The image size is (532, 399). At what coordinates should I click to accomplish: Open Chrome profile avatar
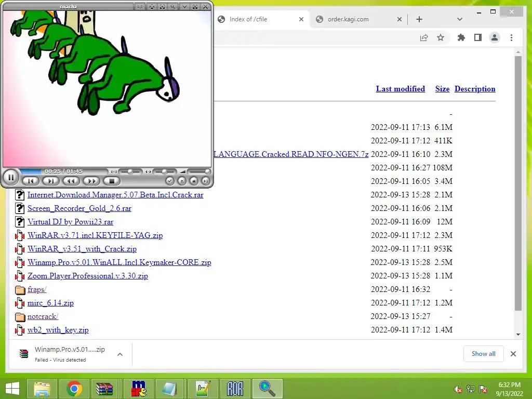pos(495,37)
